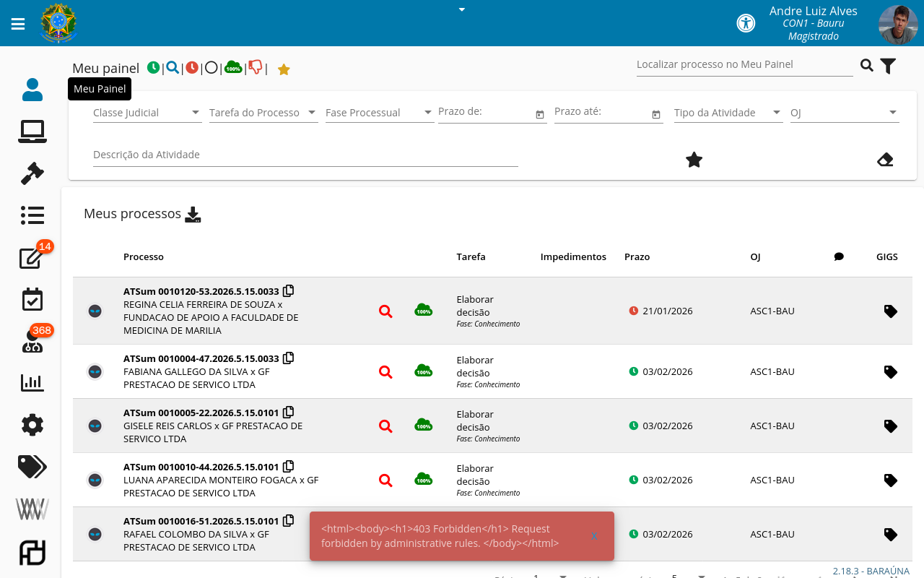This screenshot has width=924, height=578.
Task: Open the settings gear in the sidebar
Action: click(x=32, y=425)
